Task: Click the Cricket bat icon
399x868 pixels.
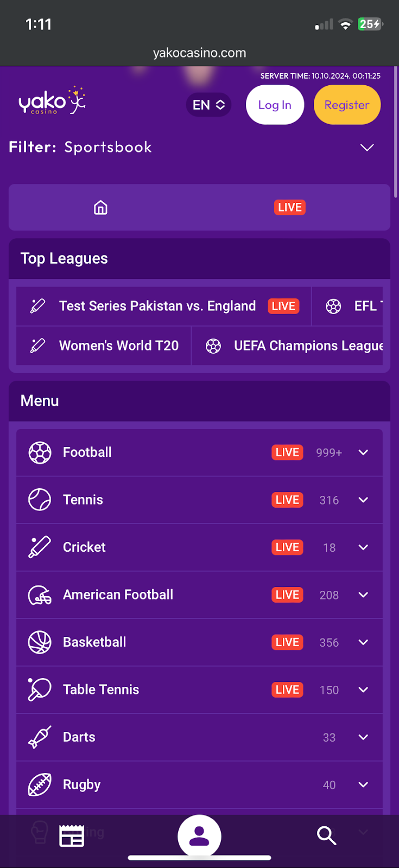Action: tap(40, 547)
